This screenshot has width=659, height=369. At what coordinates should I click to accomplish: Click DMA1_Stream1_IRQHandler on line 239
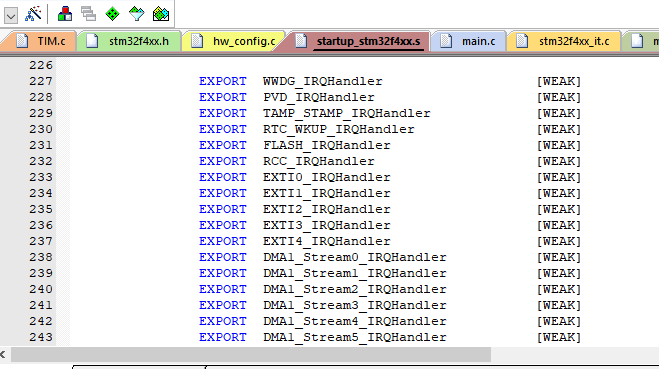click(x=355, y=273)
